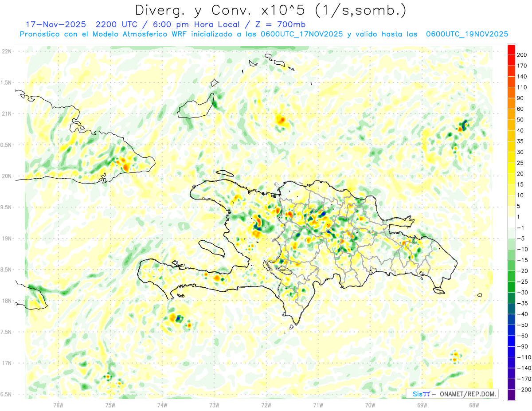Click the '0600UTC_17NOV2025' initialization time

pos(301,34)
